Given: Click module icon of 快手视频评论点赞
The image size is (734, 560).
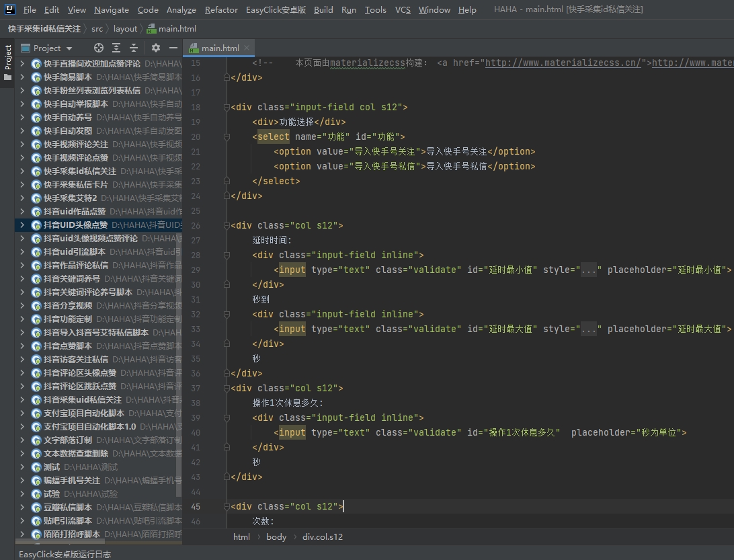Looking at the screenshot, I should coord(36,158).
